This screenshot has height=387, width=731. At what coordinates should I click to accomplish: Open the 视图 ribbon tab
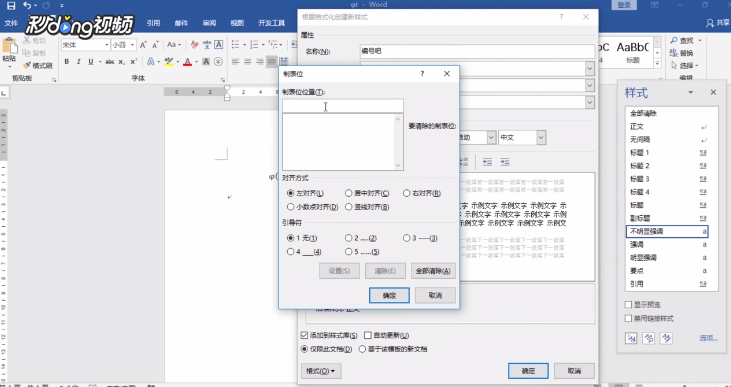237,23
